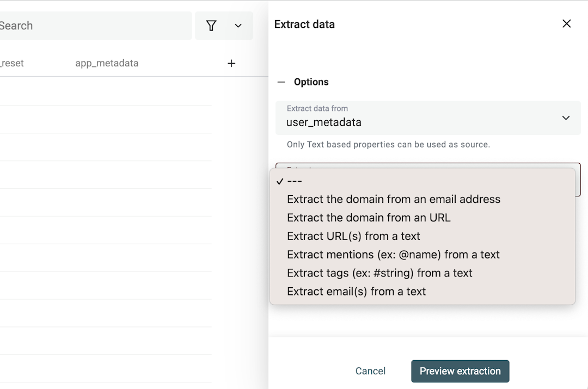Collapse the Options section with minus icon

(x=281, y=82)
